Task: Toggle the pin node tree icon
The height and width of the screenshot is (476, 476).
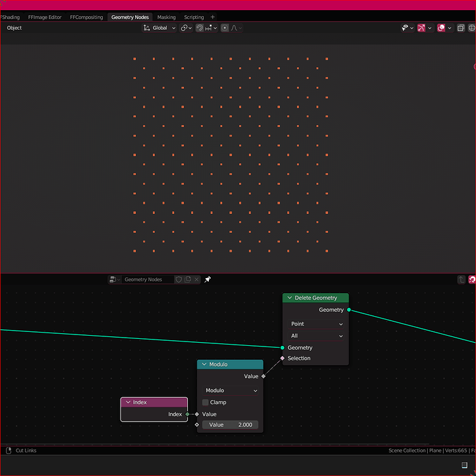Action: (208, 279)
